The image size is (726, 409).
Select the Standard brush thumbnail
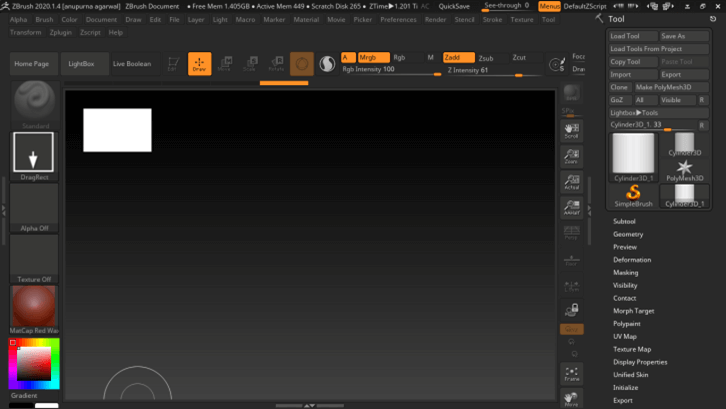point(34,105)
